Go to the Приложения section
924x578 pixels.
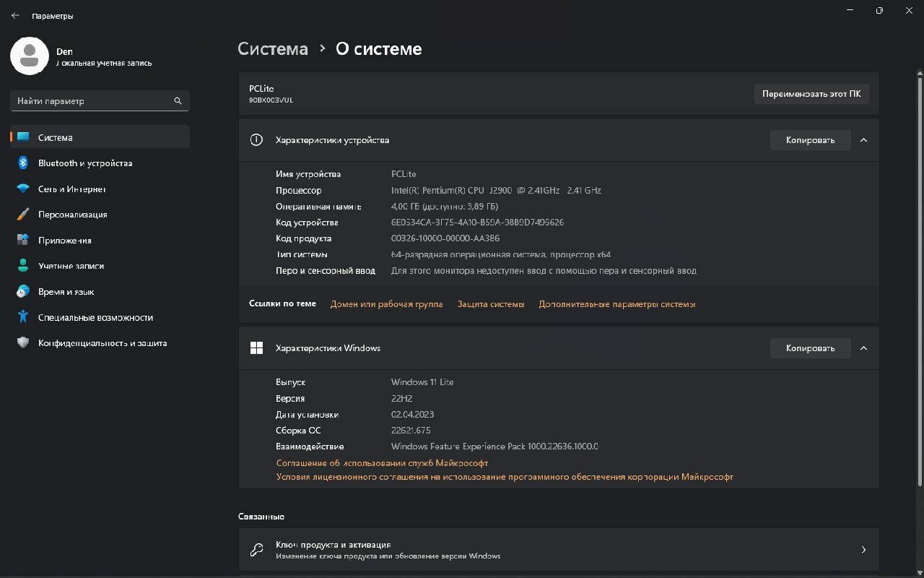point(100,240)
